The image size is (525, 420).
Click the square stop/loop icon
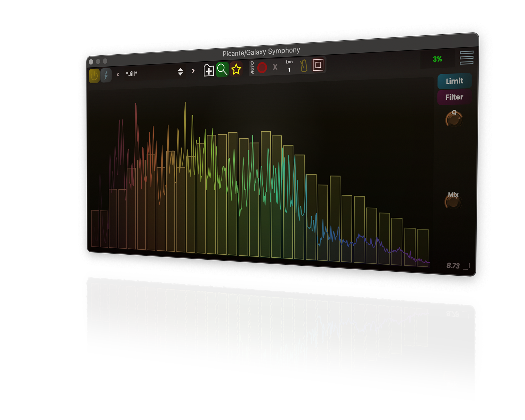318,65
